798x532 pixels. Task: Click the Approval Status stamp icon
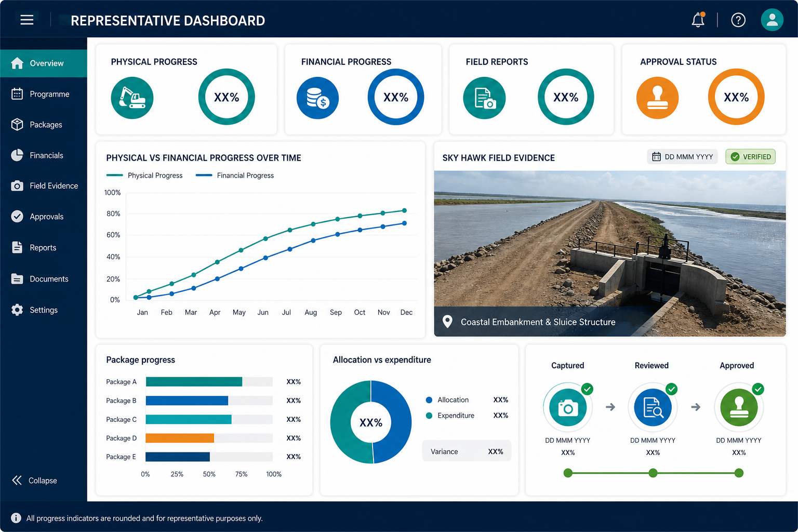657,98
